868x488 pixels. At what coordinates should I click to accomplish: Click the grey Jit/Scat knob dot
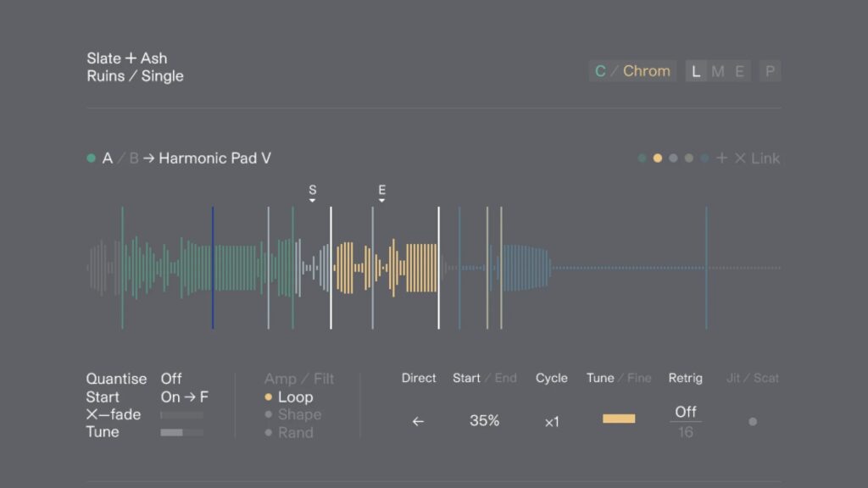[x=753, y=421]
